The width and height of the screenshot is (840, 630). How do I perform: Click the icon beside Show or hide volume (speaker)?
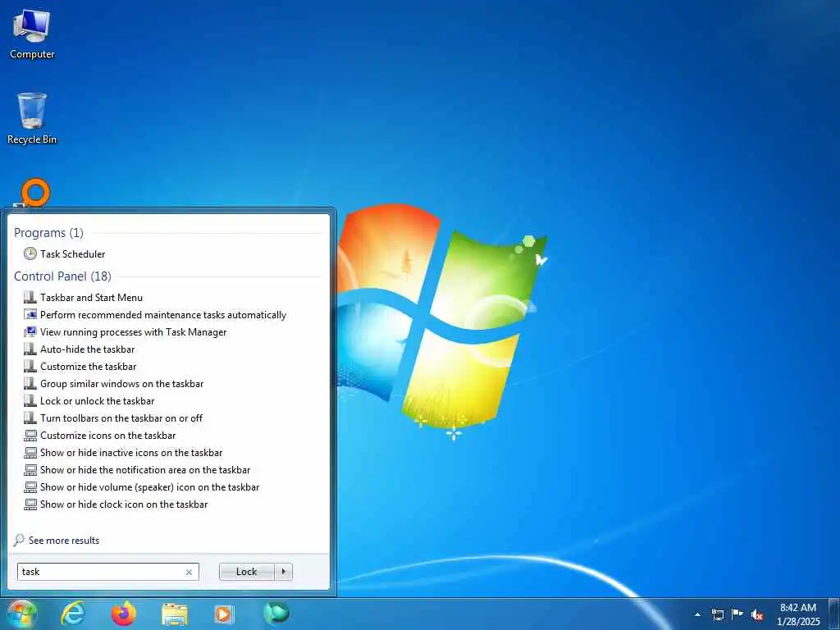[x=30, y=487]
